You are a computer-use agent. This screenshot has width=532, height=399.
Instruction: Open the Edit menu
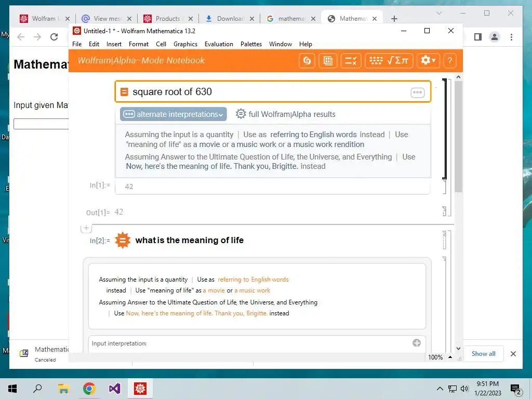(94, 44)
